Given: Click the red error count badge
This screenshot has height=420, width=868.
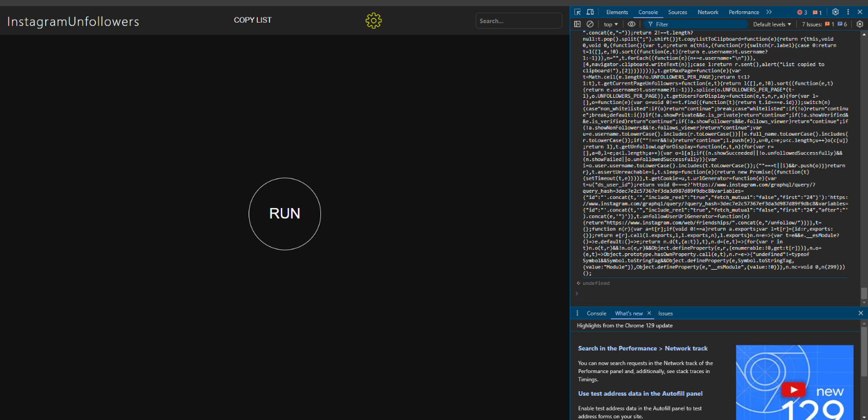Looking at the screenshot, I should [802, 12].
